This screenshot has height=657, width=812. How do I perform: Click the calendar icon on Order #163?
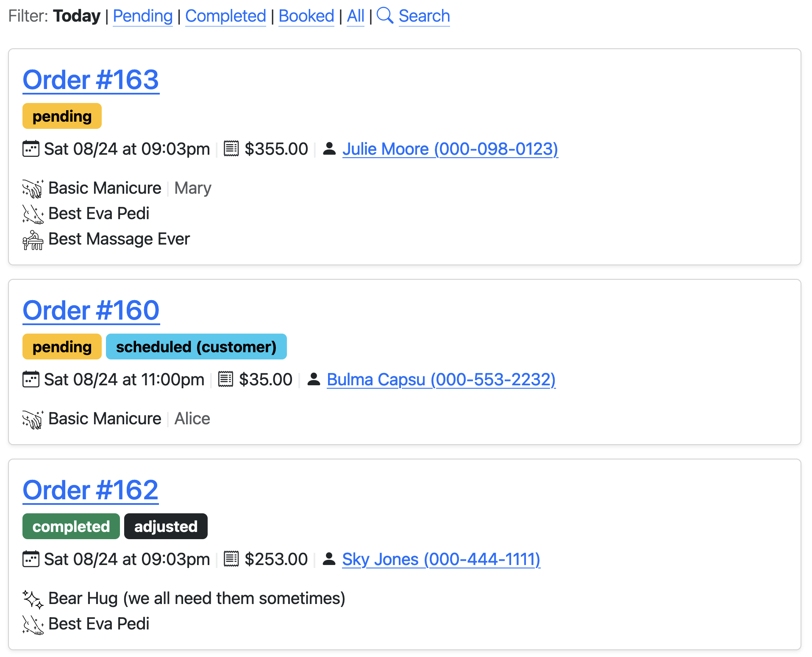click(x=31, y=149)
